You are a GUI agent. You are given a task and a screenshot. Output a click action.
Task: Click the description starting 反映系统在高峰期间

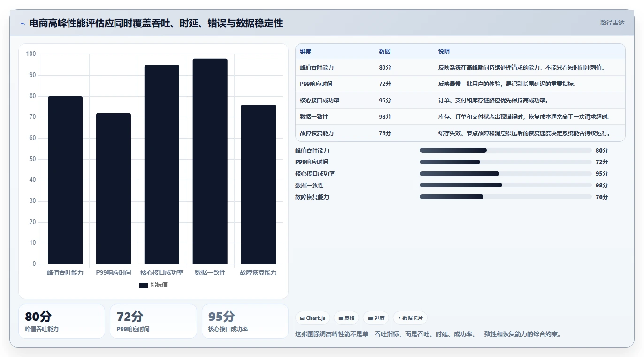pos(523,68)
